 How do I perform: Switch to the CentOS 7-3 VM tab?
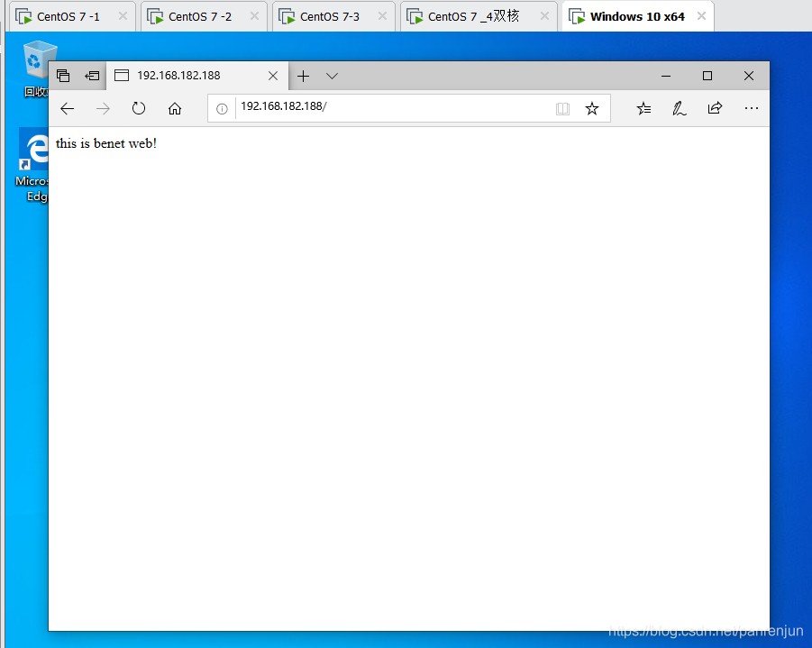pos(334,16)
